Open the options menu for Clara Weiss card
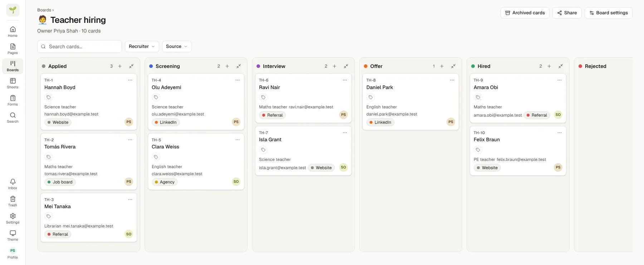 [x=238, y=140]
